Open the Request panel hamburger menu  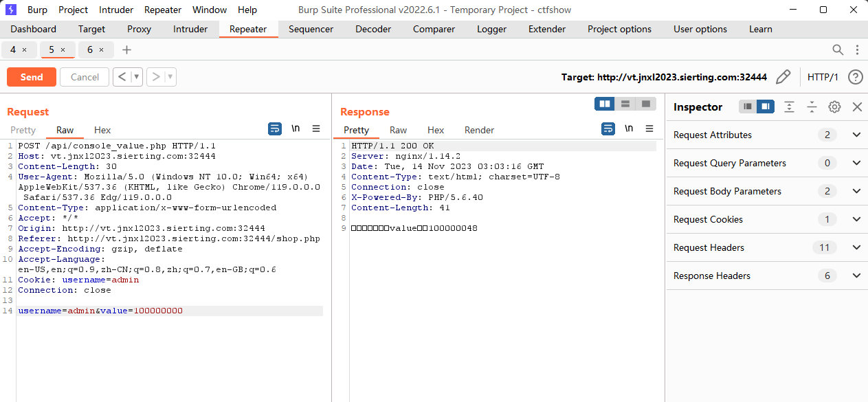pyautogui.click(x=316, y=129)
